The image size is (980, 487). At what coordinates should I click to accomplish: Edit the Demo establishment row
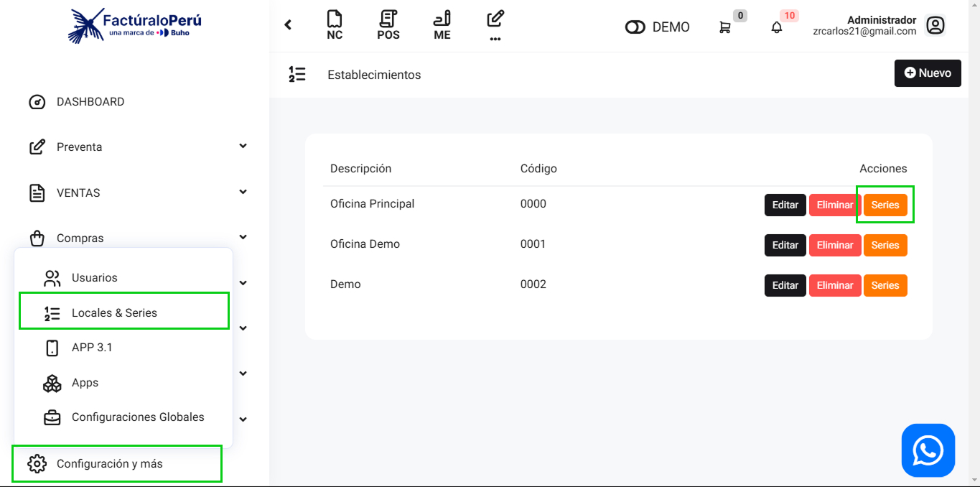click(x=785, y=285)
